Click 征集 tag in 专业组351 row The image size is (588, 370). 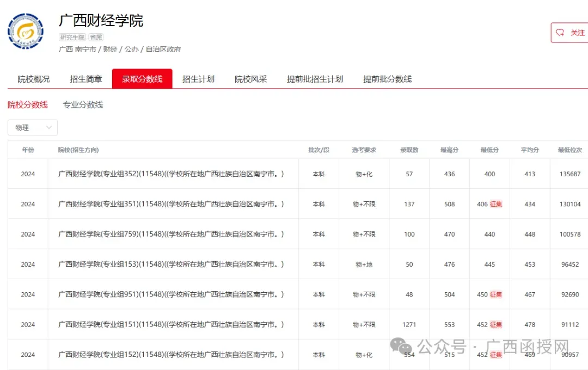coord(496,204)
